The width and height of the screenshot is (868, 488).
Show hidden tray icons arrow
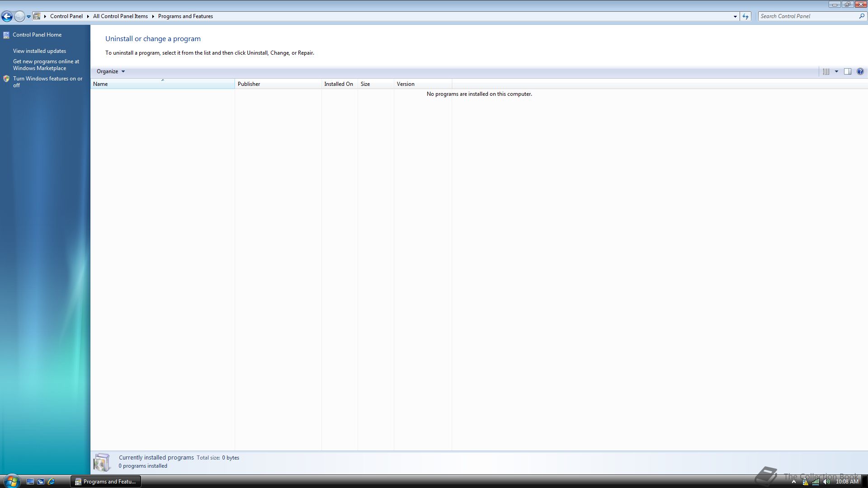[x=794, y=482]
